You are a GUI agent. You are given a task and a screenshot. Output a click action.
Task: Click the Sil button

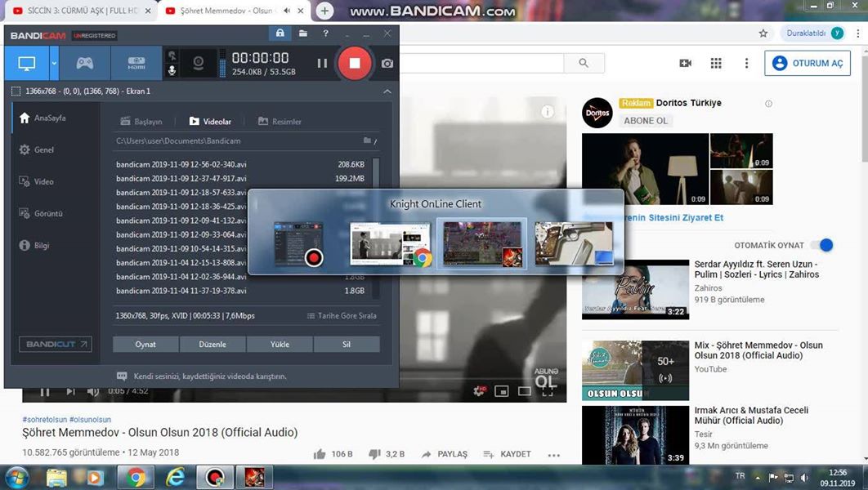pyautogui.click(x=347, y=344)
